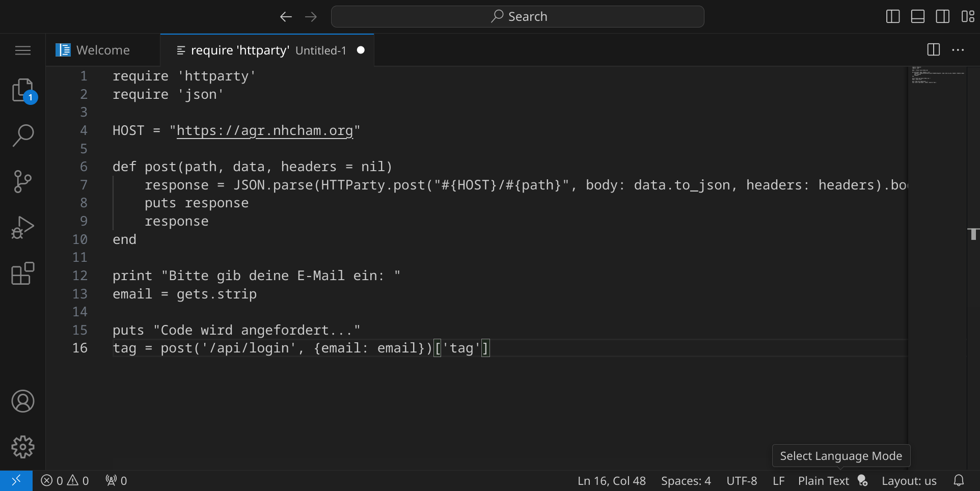
Task: Open the Run and Debug view
Action: (23, 227)
